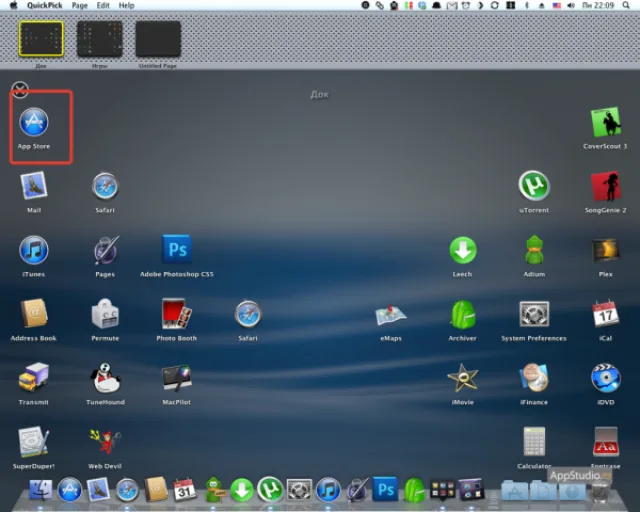Click the menu bar clock showing 22:09

598,5
